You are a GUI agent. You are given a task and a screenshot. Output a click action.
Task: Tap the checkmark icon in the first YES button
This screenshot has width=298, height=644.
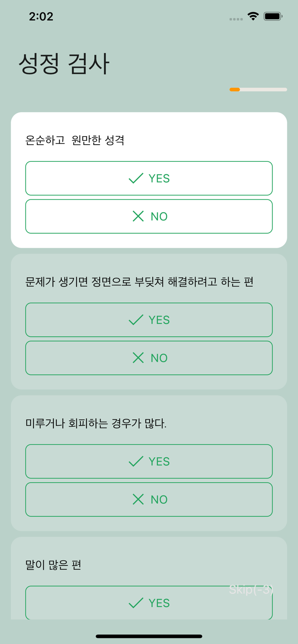point(135,178)
